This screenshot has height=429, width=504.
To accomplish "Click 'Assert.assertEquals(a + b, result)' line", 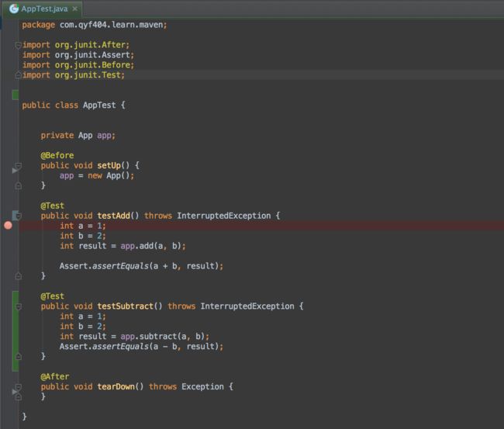I will (141, 266).
